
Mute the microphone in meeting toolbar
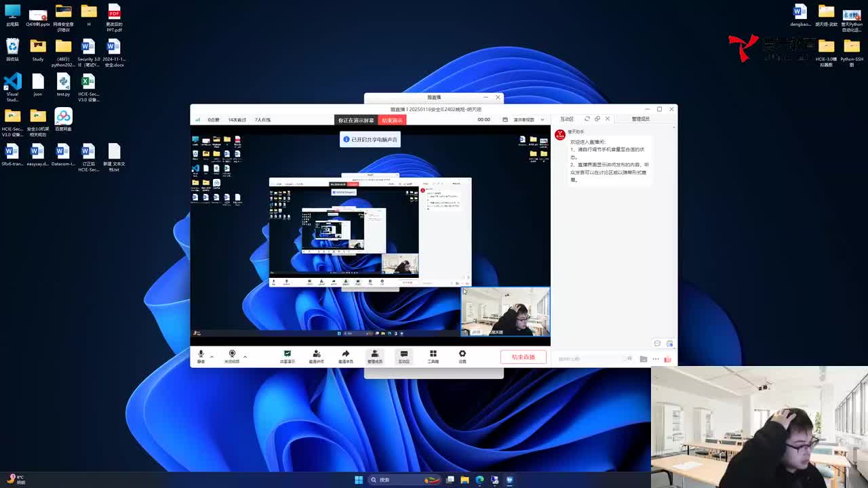click(x=201, y=355)
